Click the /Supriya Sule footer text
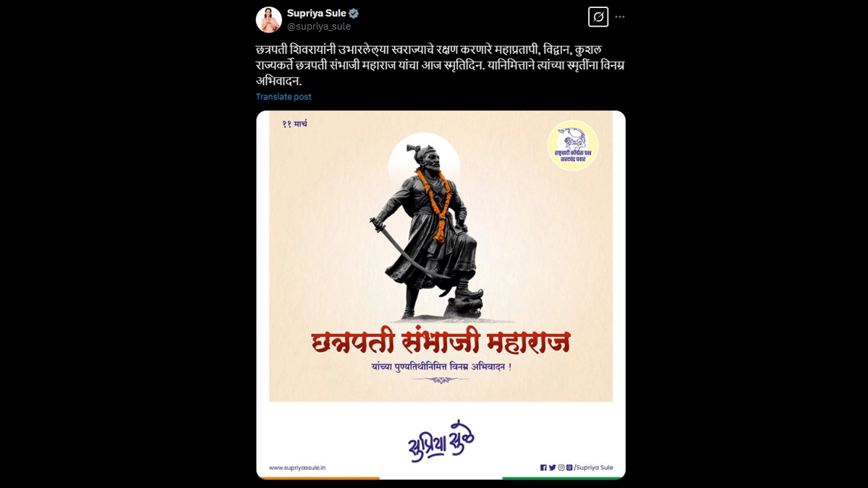 click(593, 468)
